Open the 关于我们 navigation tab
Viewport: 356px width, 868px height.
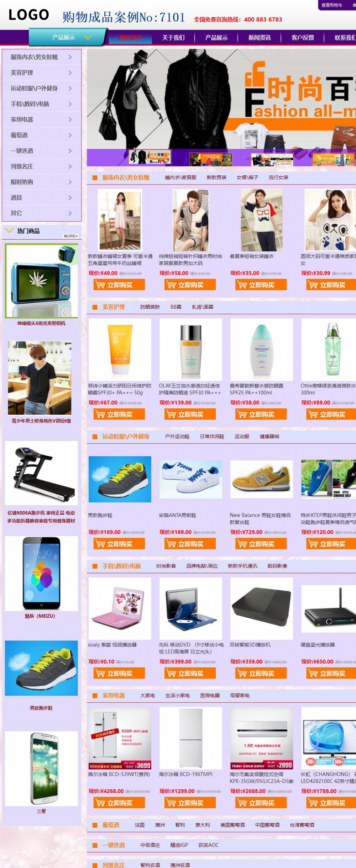173,38
